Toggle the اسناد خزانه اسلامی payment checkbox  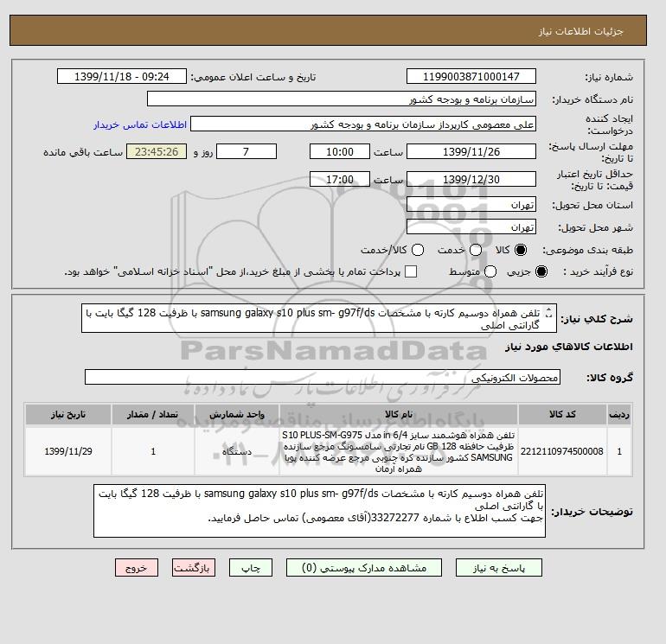(411, 271)
